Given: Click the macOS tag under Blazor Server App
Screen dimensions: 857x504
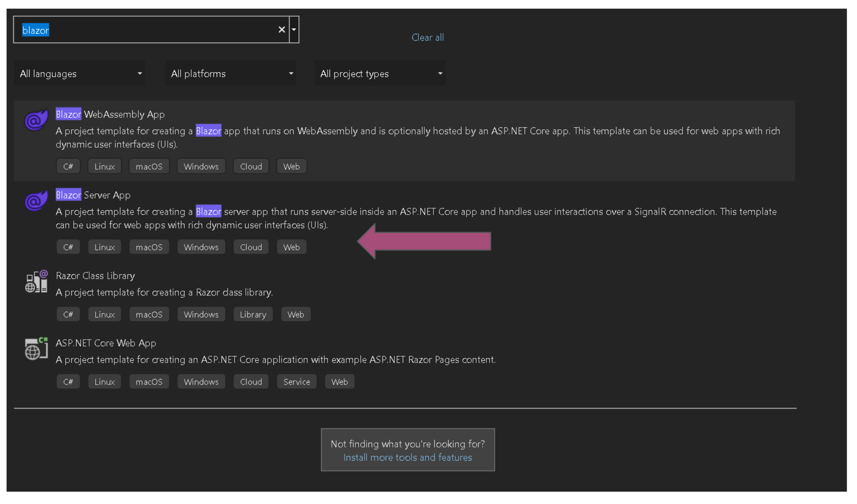Looking at the screenshot, I should [x=149, y=247].
